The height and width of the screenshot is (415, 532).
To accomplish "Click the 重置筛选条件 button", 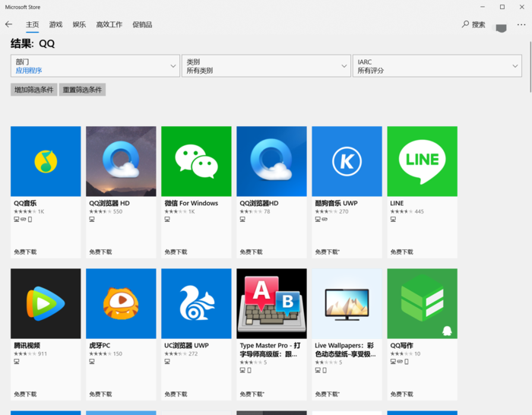I will (x=82, y=90).
